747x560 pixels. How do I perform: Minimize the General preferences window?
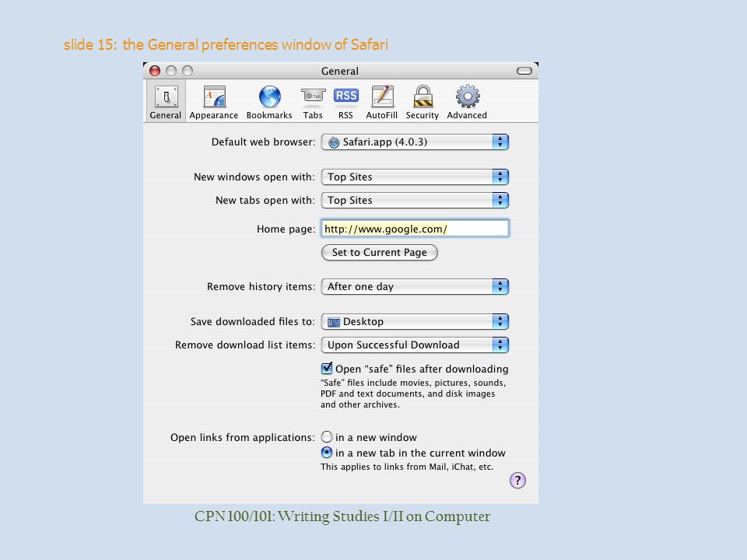[171, 71]
